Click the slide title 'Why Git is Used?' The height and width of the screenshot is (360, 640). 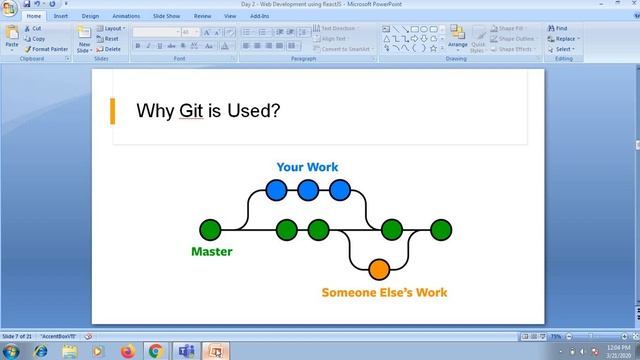click(x=208, y=111)
